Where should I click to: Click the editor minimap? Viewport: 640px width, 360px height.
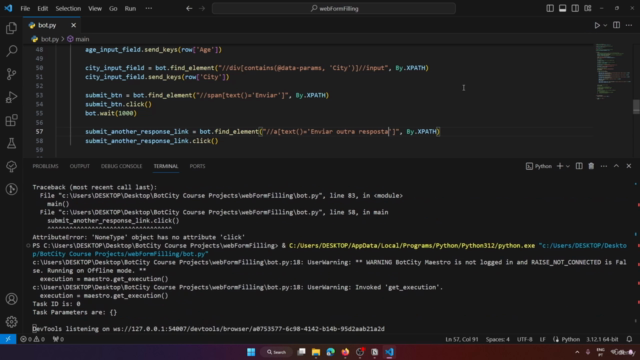pos(613,71)
